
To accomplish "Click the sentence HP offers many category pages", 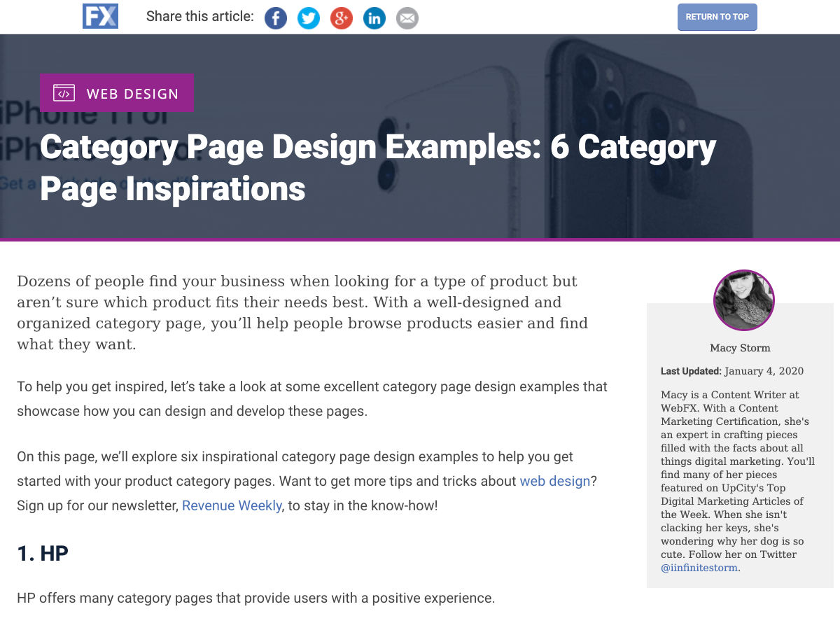I will [255, 598].
